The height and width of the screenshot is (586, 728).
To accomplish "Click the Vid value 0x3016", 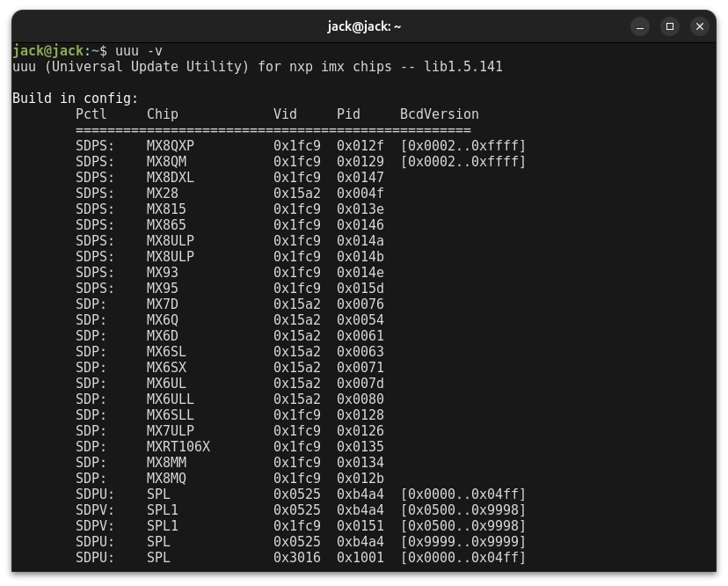I will tap(297, 558).
